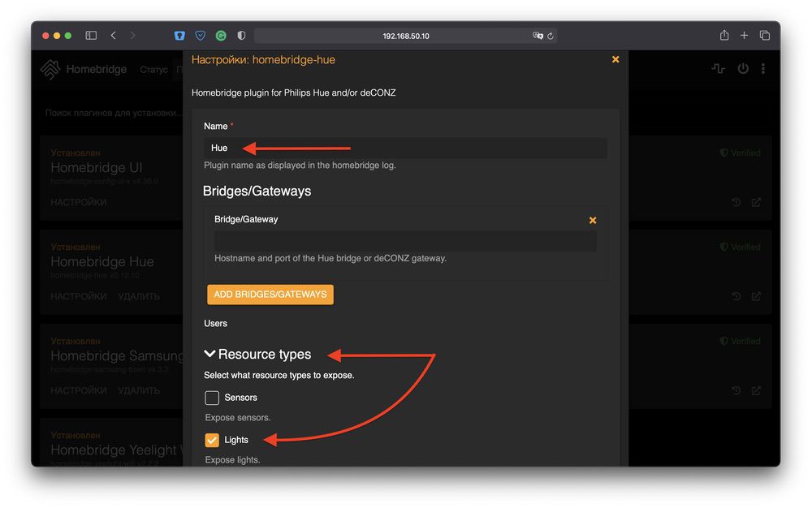Viewport: 812px width, 508px height.
Task: Click УДАЛИТЬ for Homebridge Samsung plugin
Action: (x=139, y=390)
